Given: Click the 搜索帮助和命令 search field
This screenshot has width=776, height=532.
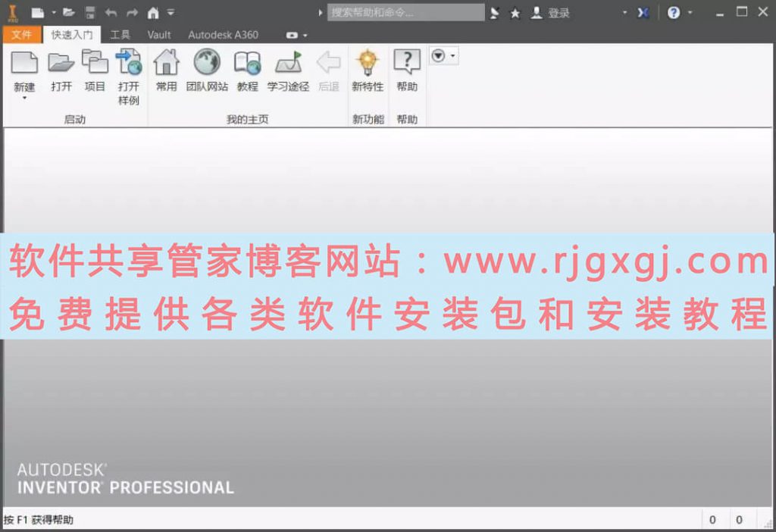Looking at the screenshot, I should click(406, 13).
